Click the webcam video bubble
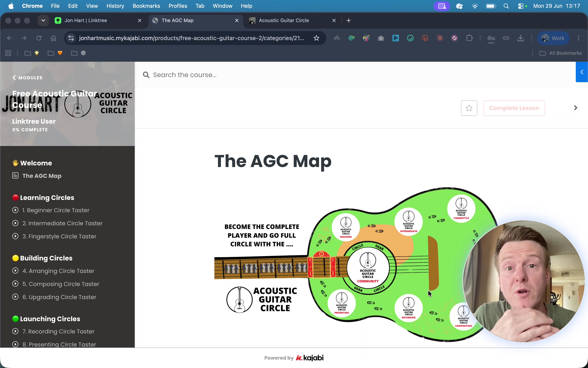The height and width of the screenshot is (368, 588). pos(524,281)
